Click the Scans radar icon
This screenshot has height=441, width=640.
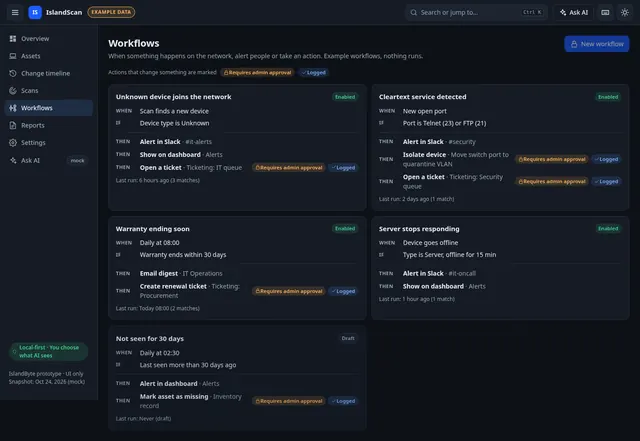pos(13,91)
